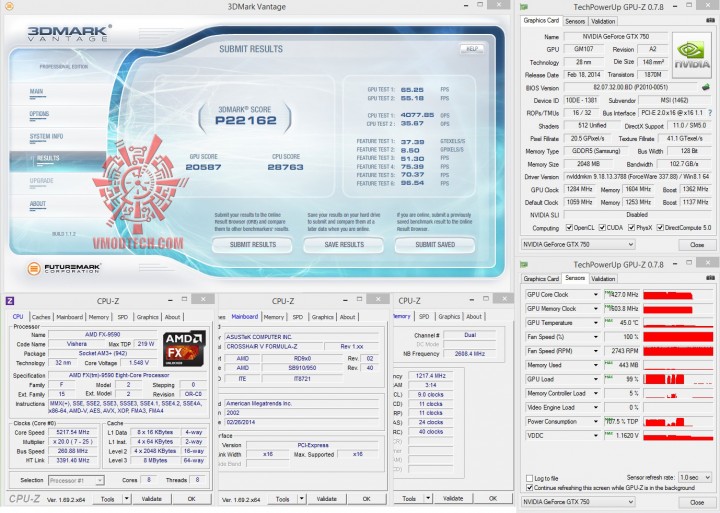
Task: Open the GPU selector dropdown in GPU-Z Sensors window
Action: pos(578,502)
